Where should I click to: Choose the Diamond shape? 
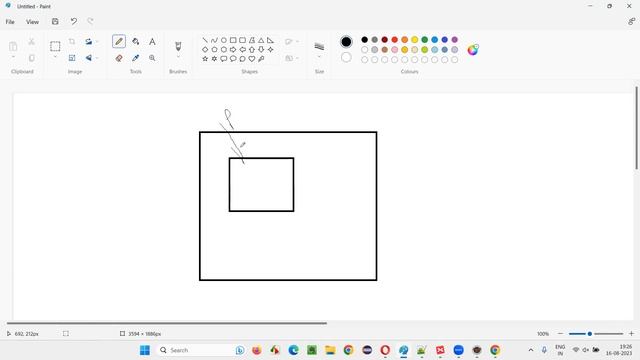205,49
